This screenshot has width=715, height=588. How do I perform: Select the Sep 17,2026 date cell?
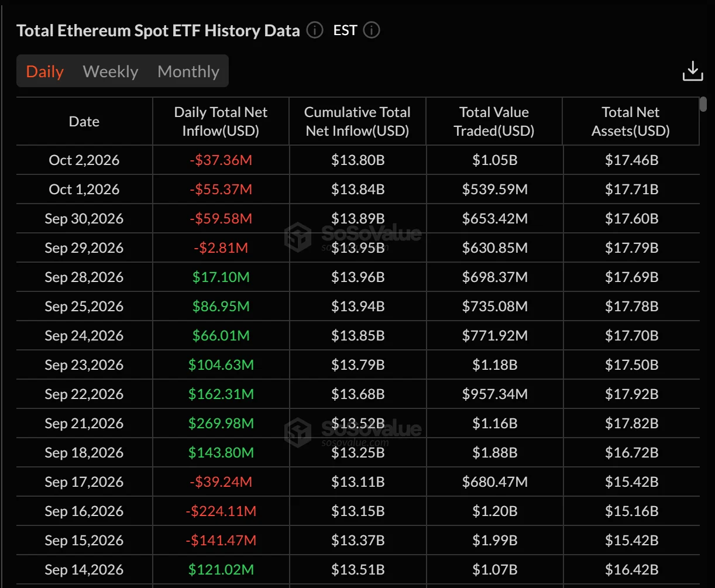[x=84, y=482]
